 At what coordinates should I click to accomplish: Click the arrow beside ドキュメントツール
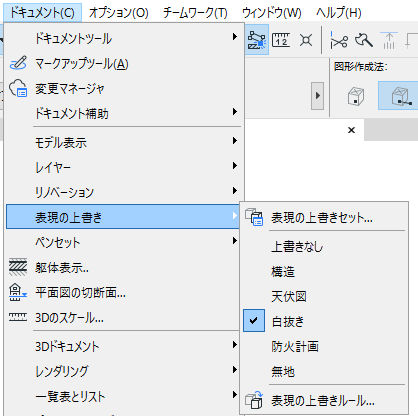click(235, 37)
